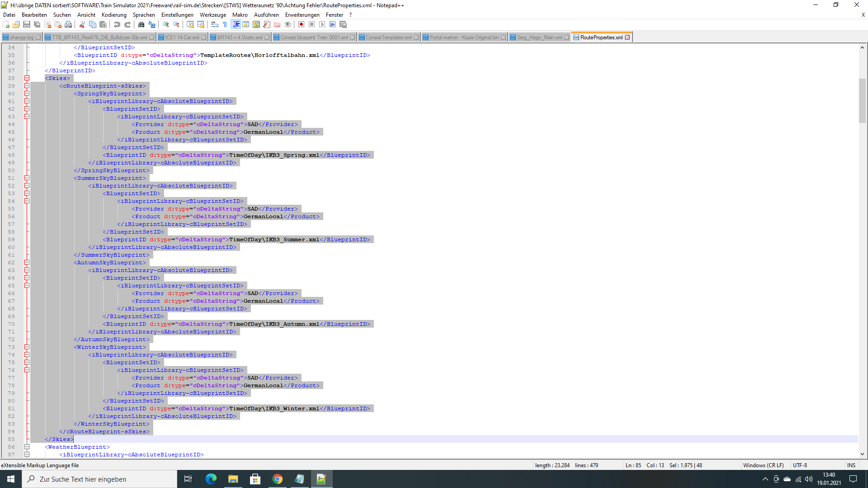Open the Kodierung menu
Image resolution: width=868 pixels, height=488 pixels.
pos(114,15)
